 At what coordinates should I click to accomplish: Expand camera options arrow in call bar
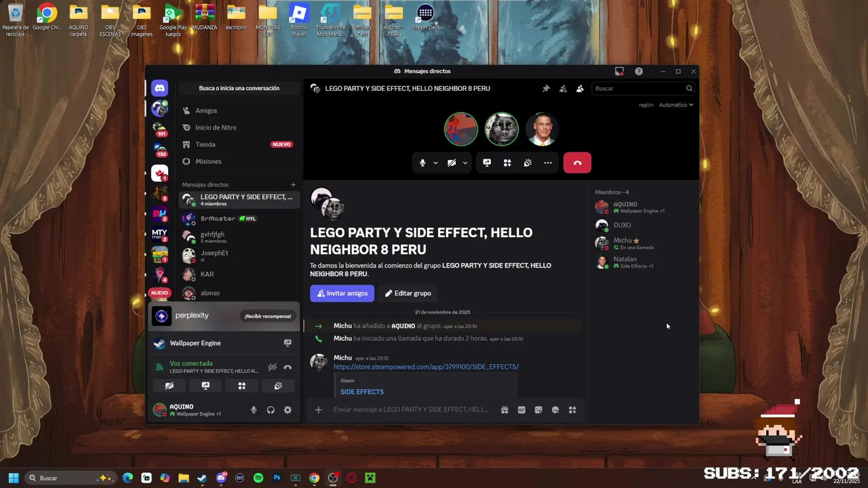coord(465,163)
